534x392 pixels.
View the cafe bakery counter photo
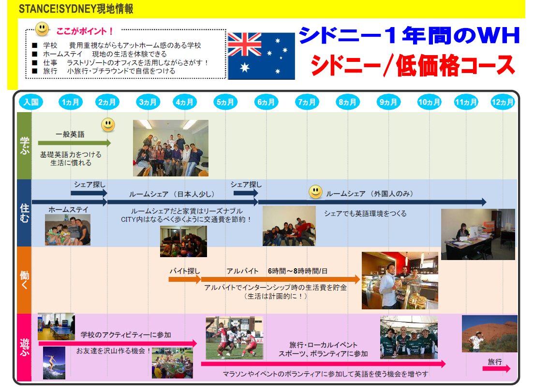400,280
